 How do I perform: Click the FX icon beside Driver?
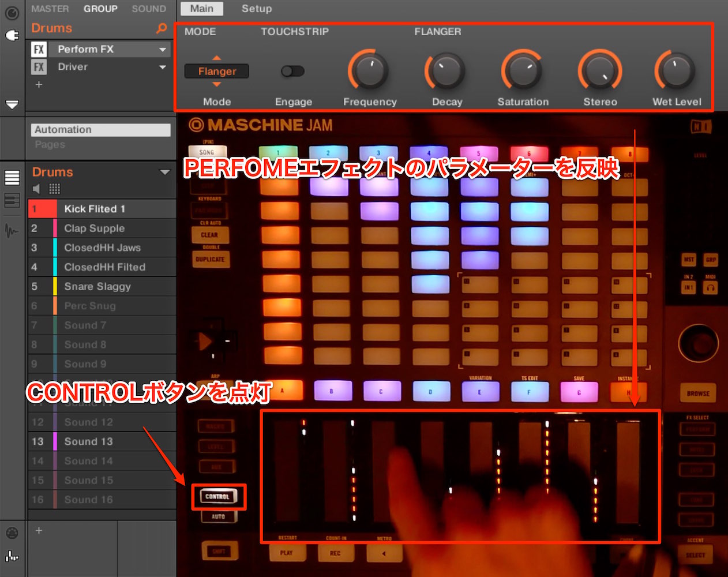point(39,67)
